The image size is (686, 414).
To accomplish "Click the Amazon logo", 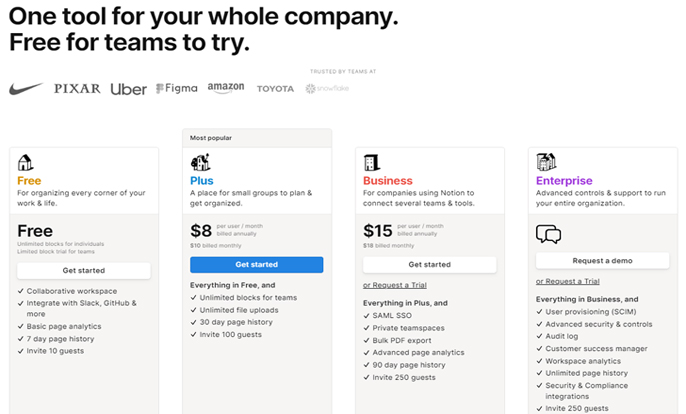I will click(226, 88).
